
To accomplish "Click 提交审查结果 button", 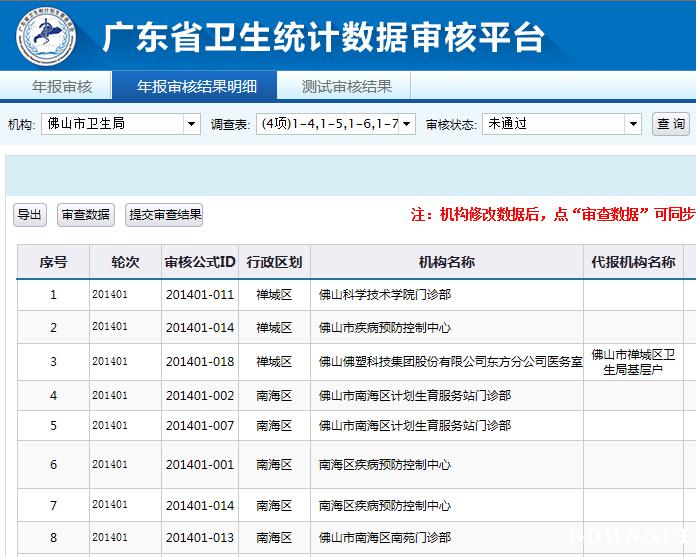I will [164, 215].
